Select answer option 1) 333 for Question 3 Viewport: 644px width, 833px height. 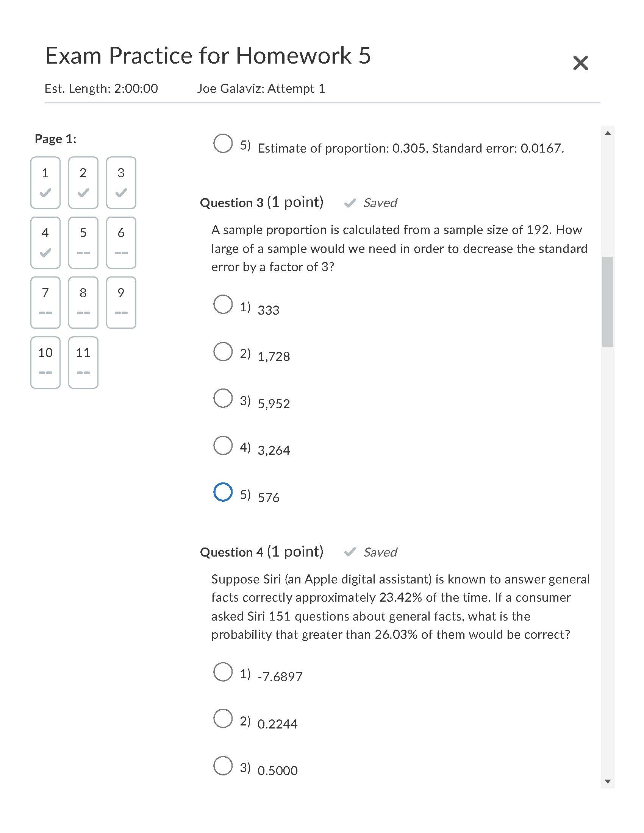[x=223, y=304]
